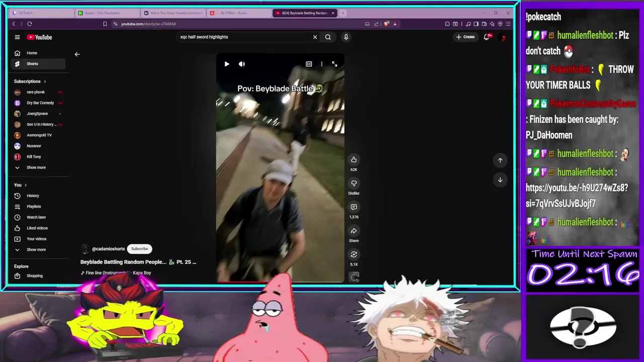Open the Short's three-dot more options

321,64
